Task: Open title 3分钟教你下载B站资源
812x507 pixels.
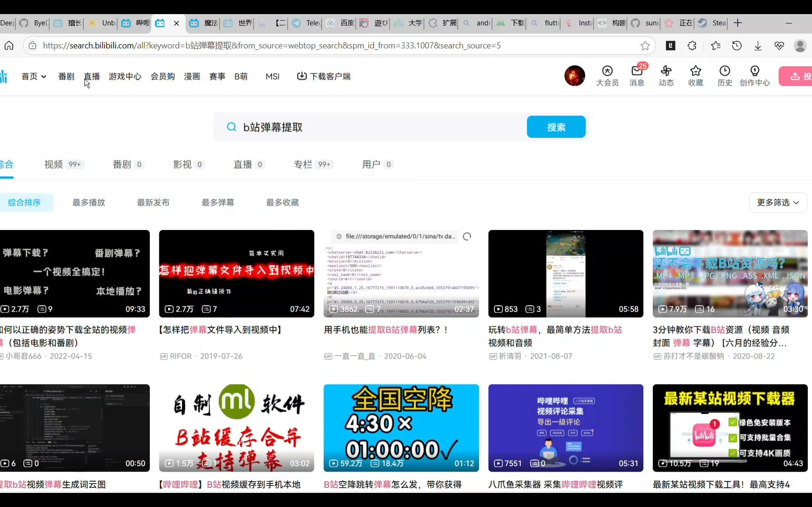Action: point(721,336)
